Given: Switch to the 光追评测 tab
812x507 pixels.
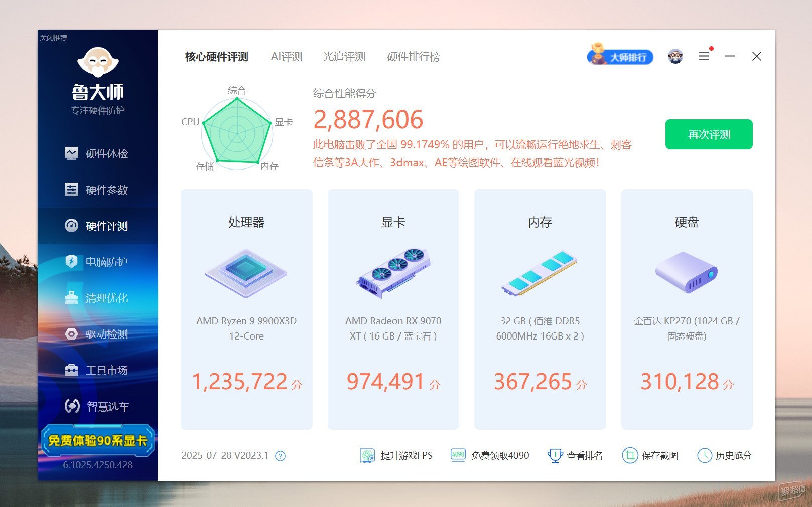Looking at the screenshot, I should coord(344,57).
